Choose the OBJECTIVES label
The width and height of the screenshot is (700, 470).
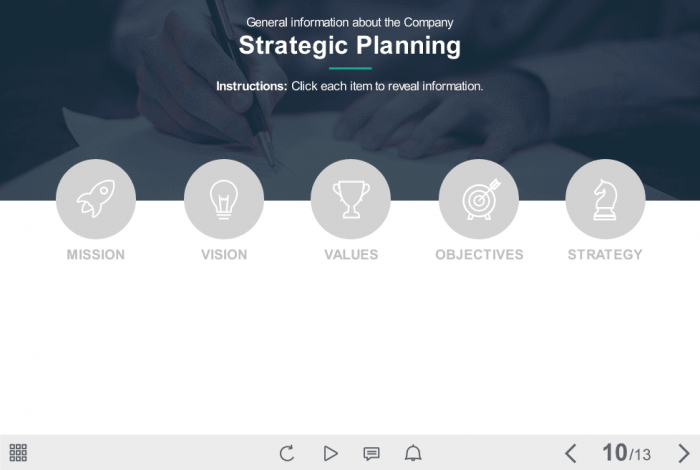[479, 255]
